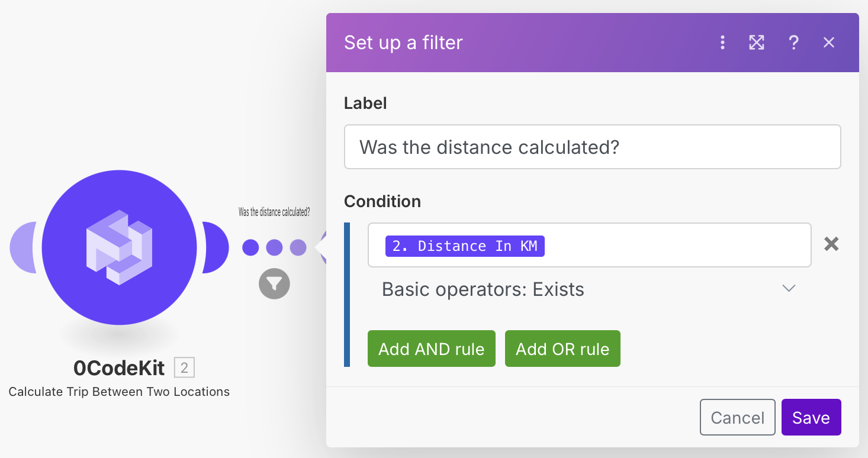Click the Label field with distance text

592,147
